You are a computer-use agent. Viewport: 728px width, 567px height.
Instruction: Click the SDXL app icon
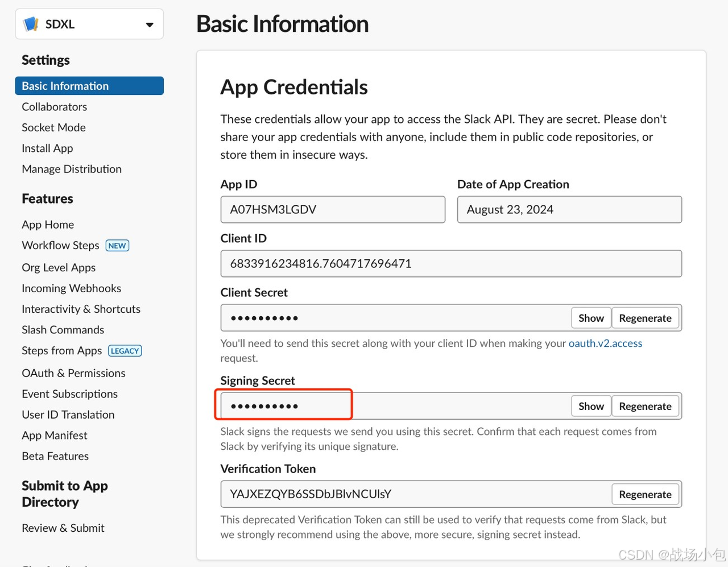click(x=30, y=24)
